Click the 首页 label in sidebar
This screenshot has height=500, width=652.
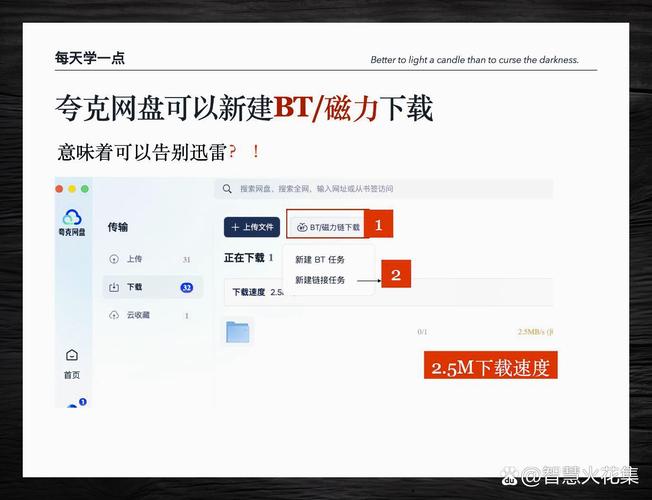pyautogui.click(x=72, y=375)
